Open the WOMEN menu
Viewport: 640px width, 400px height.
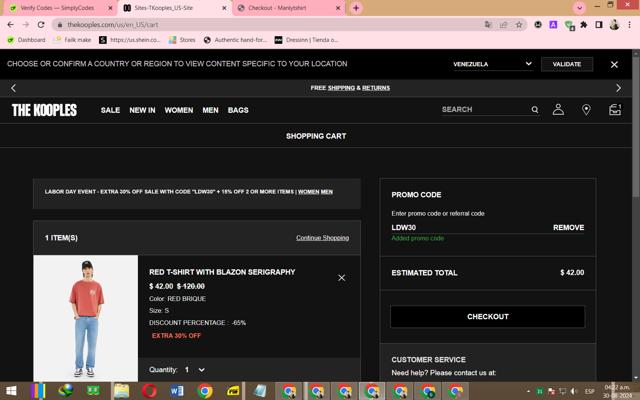pyautogui.click(x=179, y=110)
